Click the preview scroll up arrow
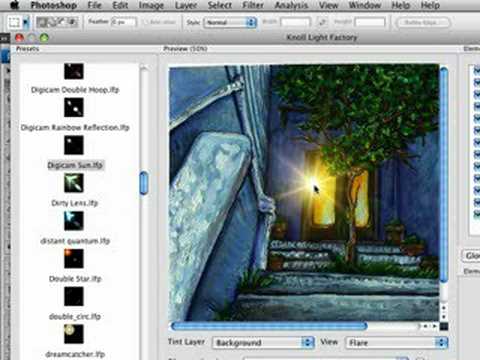The height and width of the screenshot is (360, 480). [444, 307]
